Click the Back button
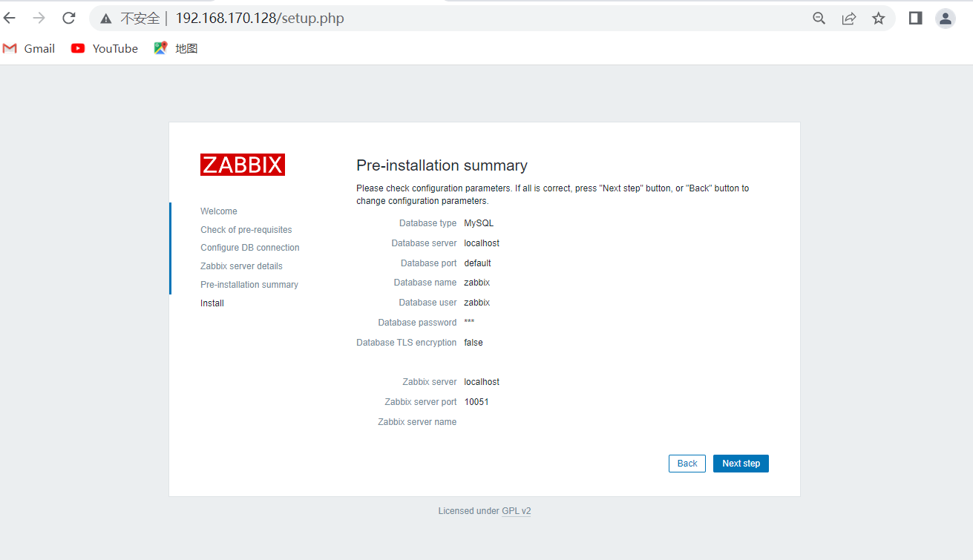Screen dimensions: 973x560 [x=687, y=464]
